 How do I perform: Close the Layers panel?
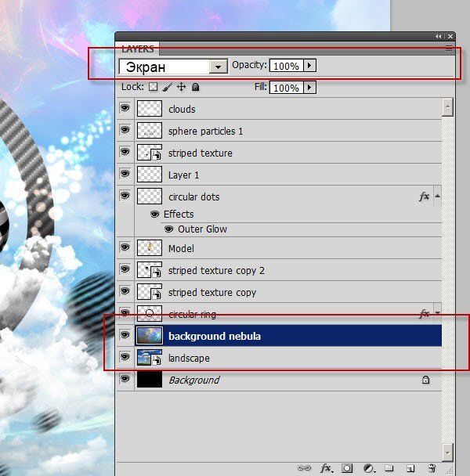(x=450, y=37)
